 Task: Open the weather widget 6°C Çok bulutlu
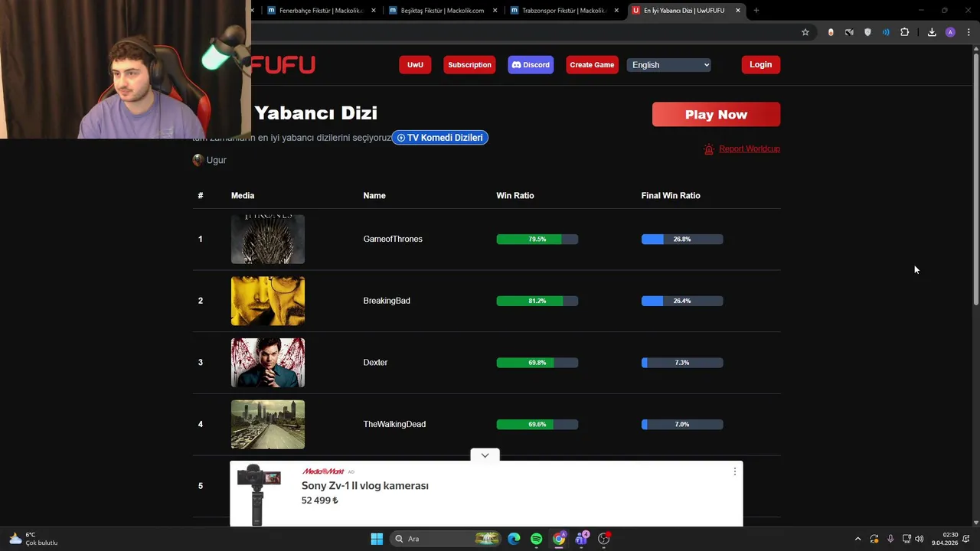tap(34, 539)
